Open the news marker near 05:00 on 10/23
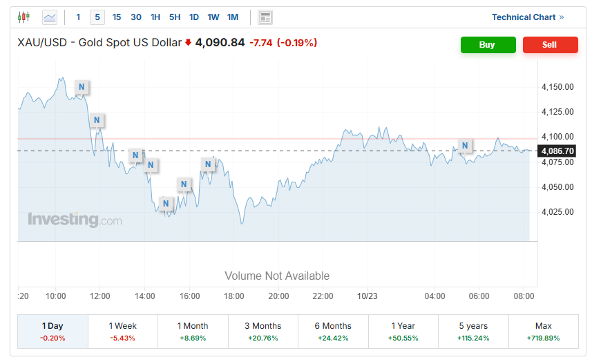 [x=465, y=146]
